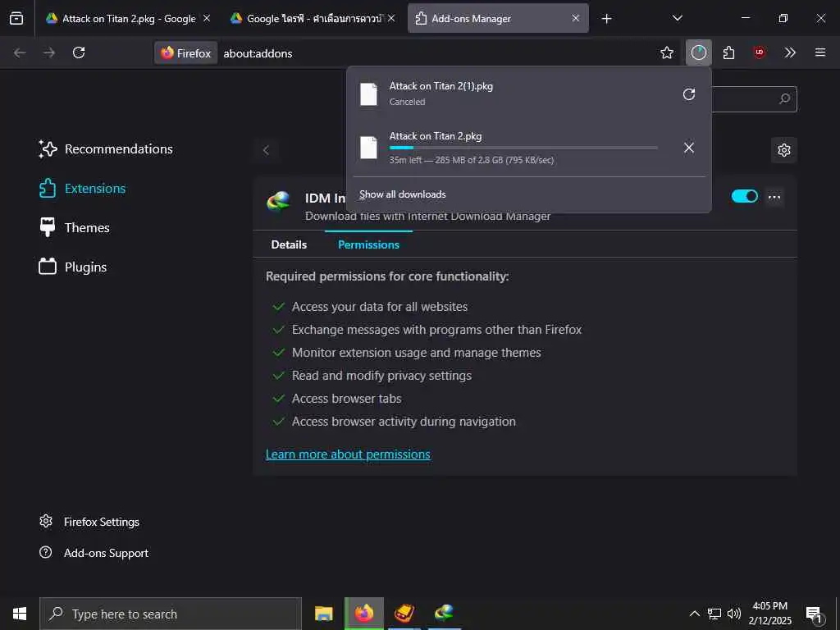Open the network status tray icon

(714, 614)
